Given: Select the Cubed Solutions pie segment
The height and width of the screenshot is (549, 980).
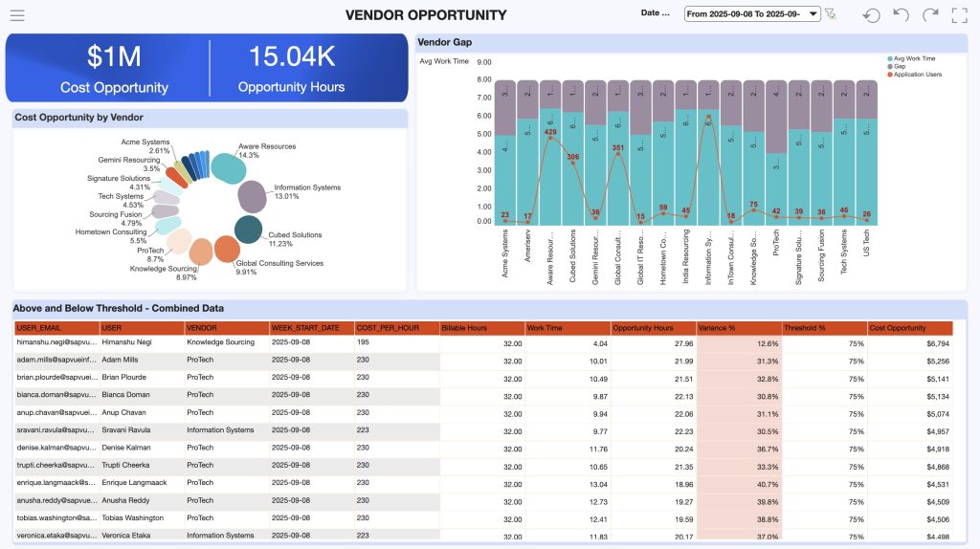Looking at the screenshot, I should click(x=248, y=230).
